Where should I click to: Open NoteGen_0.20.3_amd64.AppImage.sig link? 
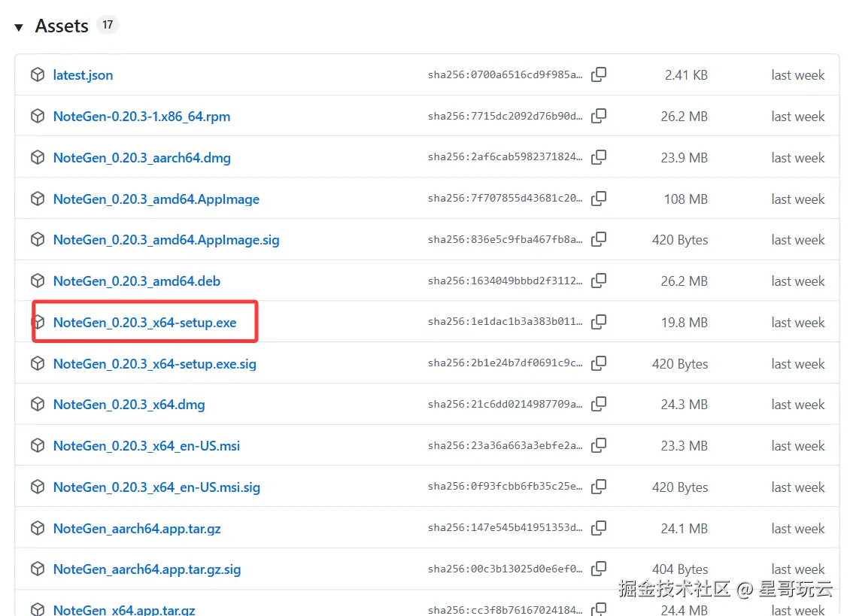point(166,240)
